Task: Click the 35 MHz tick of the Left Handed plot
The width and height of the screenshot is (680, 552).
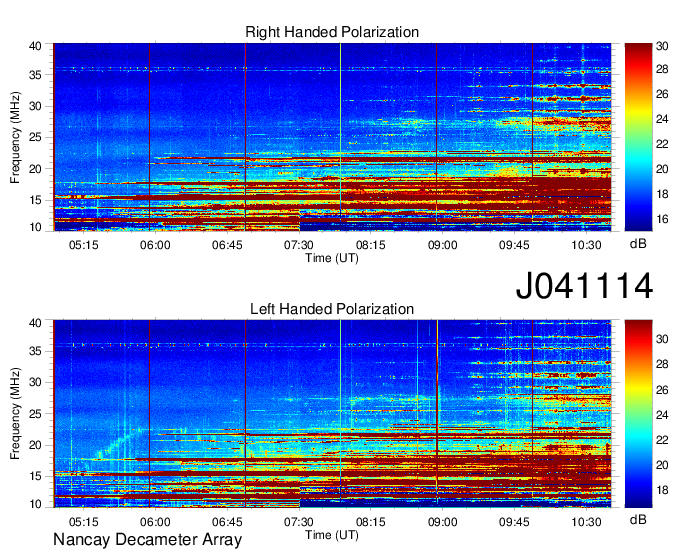Action: pos(35,351)
